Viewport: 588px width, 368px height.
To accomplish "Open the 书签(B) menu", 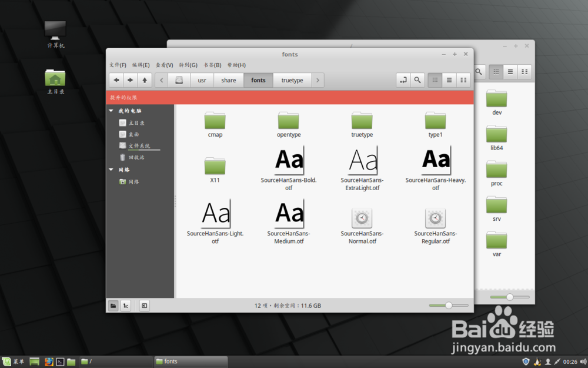I will [212, 65].
